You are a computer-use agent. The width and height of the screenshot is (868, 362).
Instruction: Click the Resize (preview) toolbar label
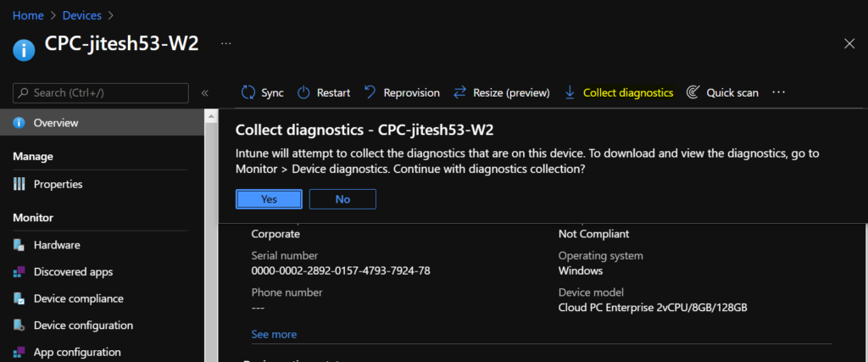[511, 92]
